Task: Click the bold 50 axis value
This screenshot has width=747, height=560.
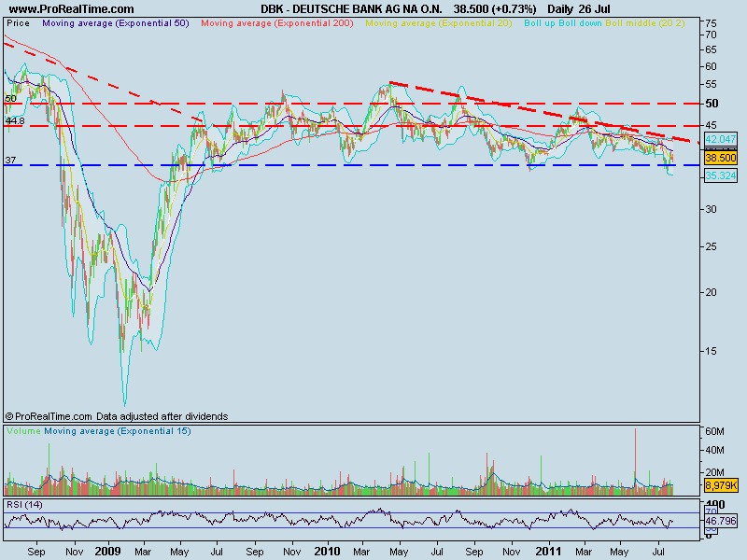Action: [712, 104]
